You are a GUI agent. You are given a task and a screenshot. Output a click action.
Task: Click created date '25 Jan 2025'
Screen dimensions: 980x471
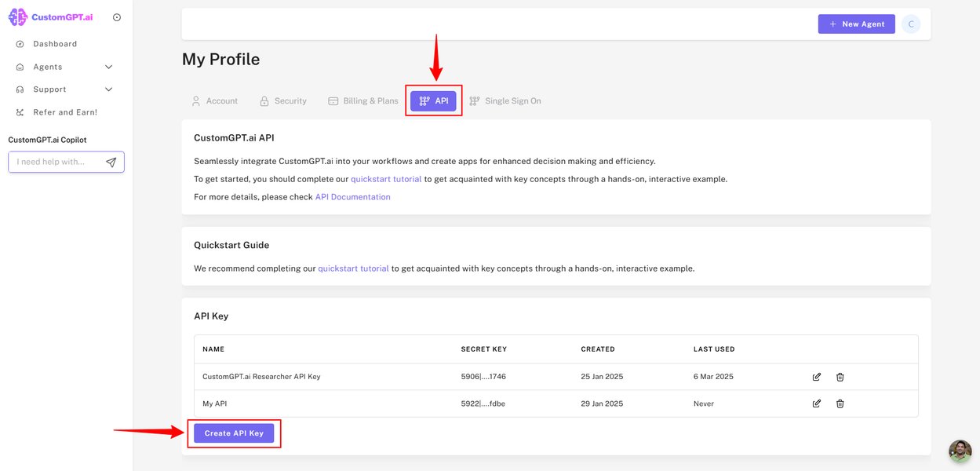click(x=602, y=377)
